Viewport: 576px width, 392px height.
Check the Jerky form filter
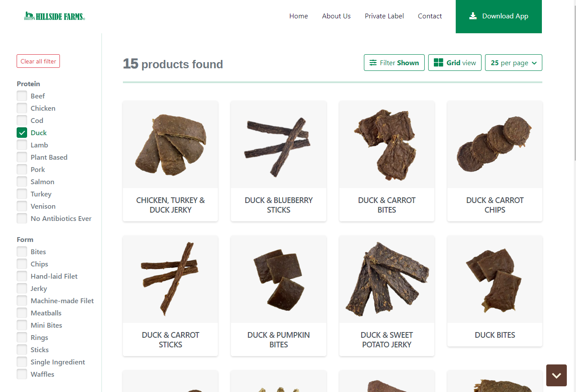click(x=22, y=288)
